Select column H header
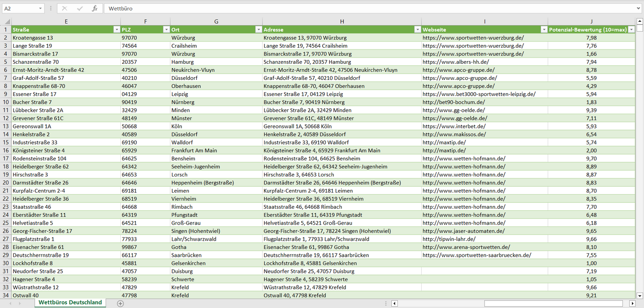644x308 pixels. tap(342, 21)
